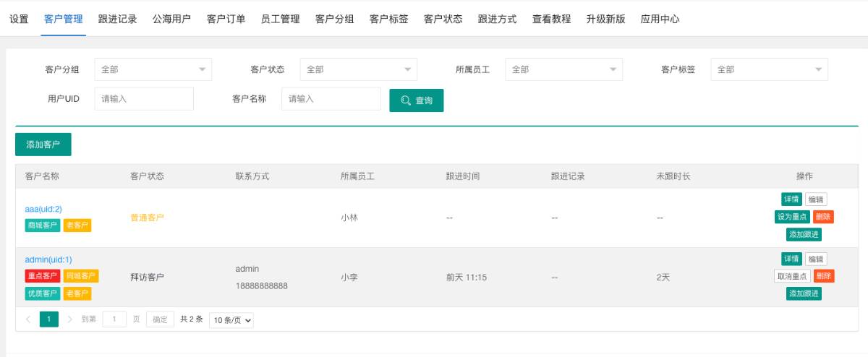Viewport: 868px width, 357px height.
Task: Open the 公海用户 tab
Action: [171, 20]
